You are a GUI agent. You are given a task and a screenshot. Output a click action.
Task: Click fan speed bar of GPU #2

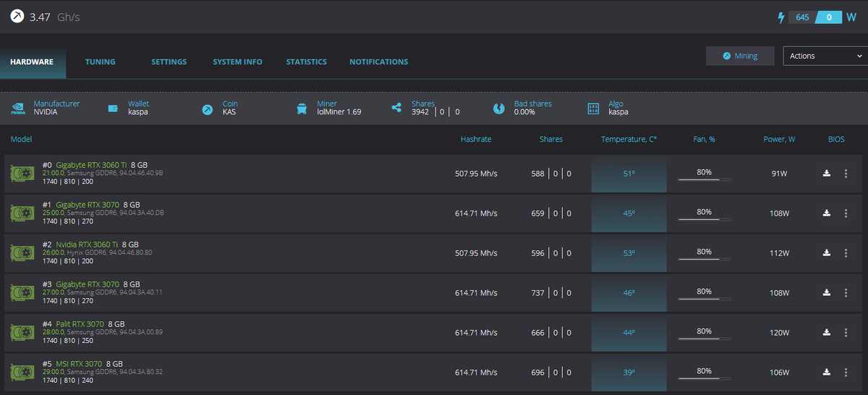click(x=704, y=259)
